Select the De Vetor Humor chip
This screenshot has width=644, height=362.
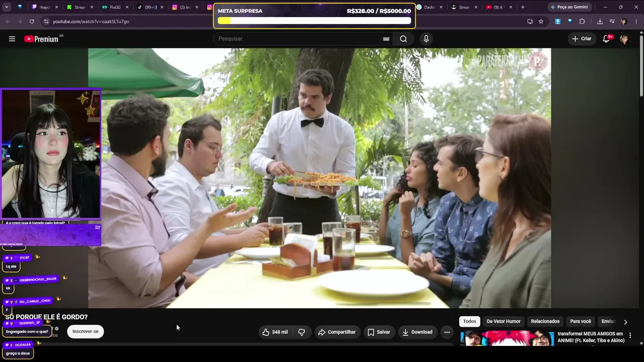click(503, 321)
